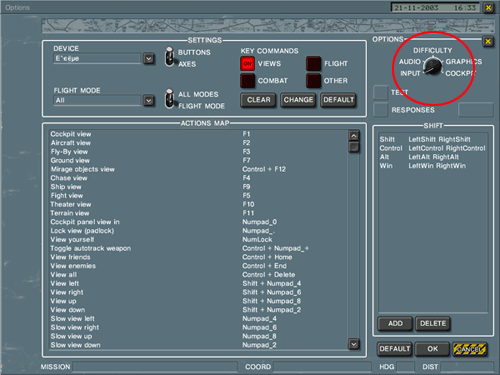Select 'Cockpit panel view in' row
500x375 pixels.
[198, 222]
